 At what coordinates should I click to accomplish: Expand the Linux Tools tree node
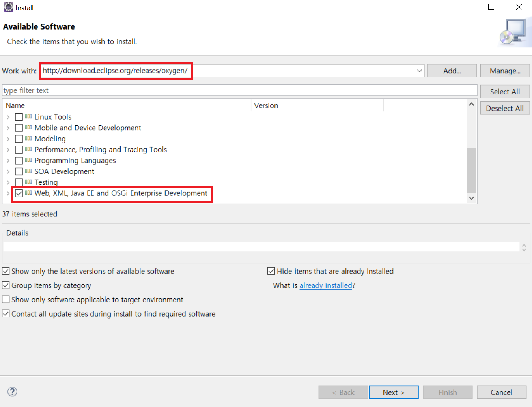(8, 117)
